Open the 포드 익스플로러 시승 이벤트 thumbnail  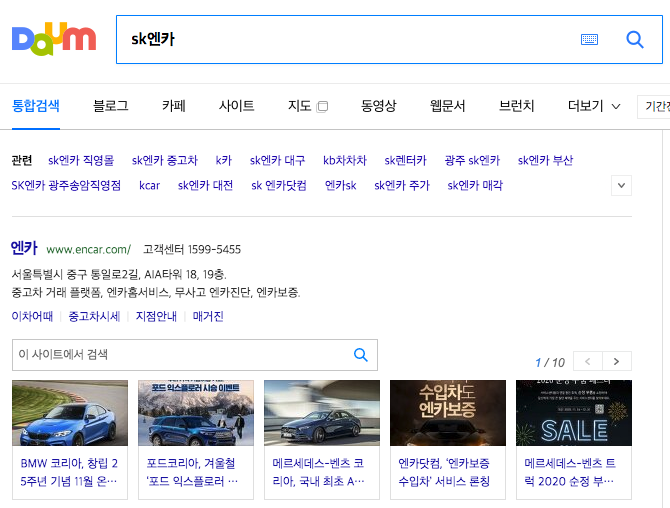(x=196, y=413)
